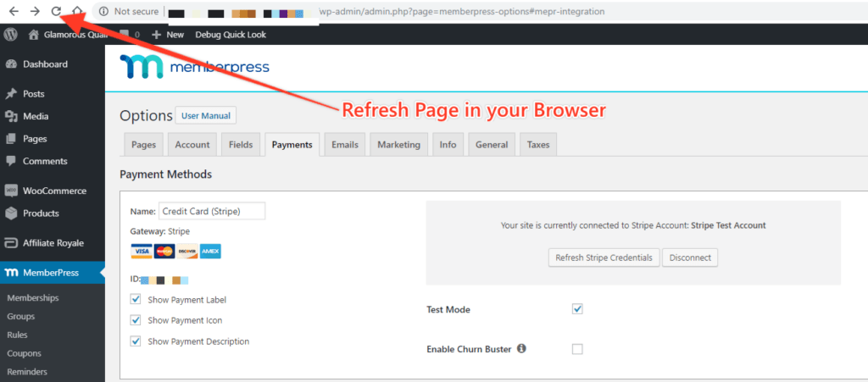Image resolution: width=868 pixels, height=382 pixels.
Task: Click the Discover card icon
Action: pos(187,251)
